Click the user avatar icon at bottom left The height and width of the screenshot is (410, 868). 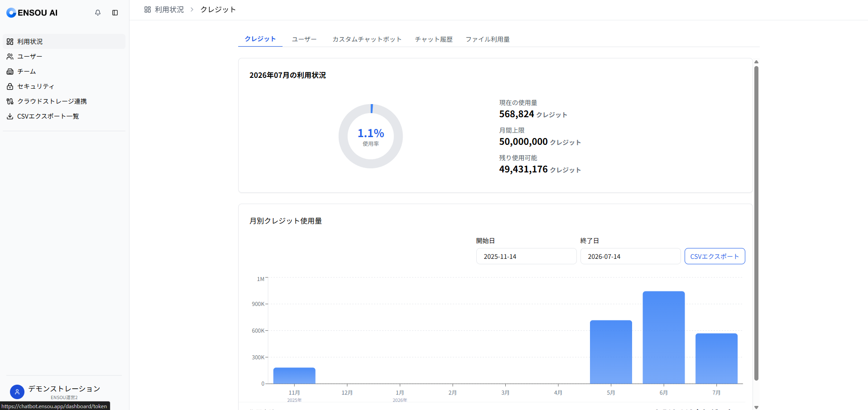[x=17, y=392]
